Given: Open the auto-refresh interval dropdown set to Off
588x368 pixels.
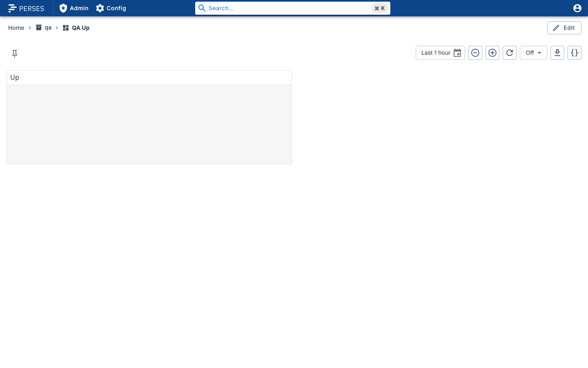Looking at the screenshot, I should coord(533,53).
